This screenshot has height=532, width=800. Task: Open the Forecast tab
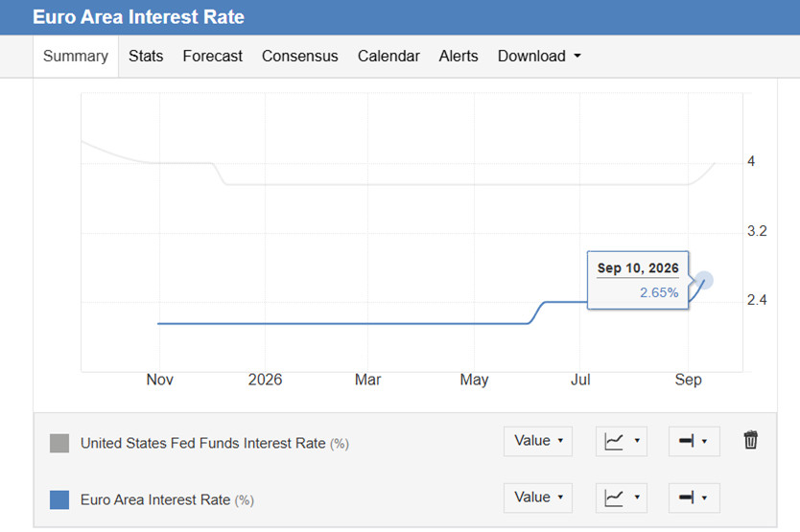212,57
